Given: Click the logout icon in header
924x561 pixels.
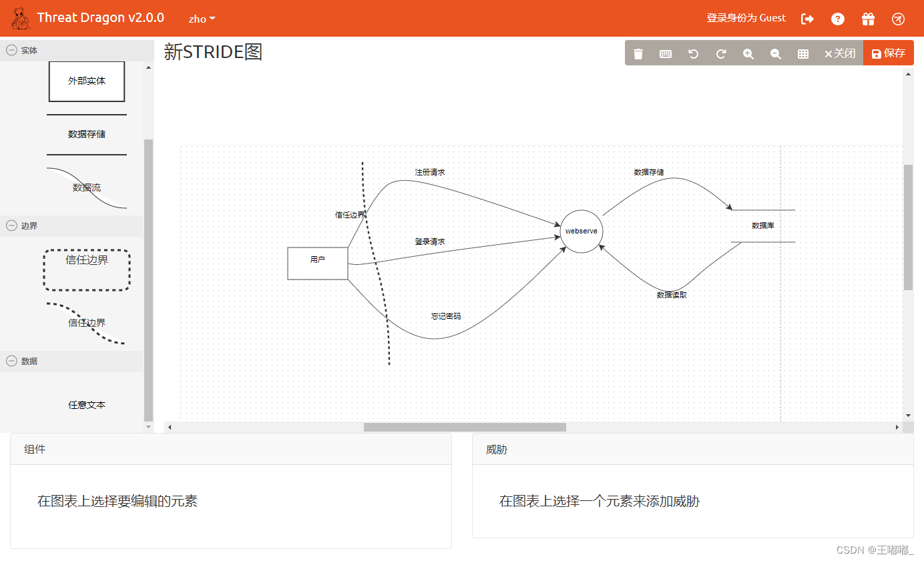Looking at the screenshot, I should (807, 19).
